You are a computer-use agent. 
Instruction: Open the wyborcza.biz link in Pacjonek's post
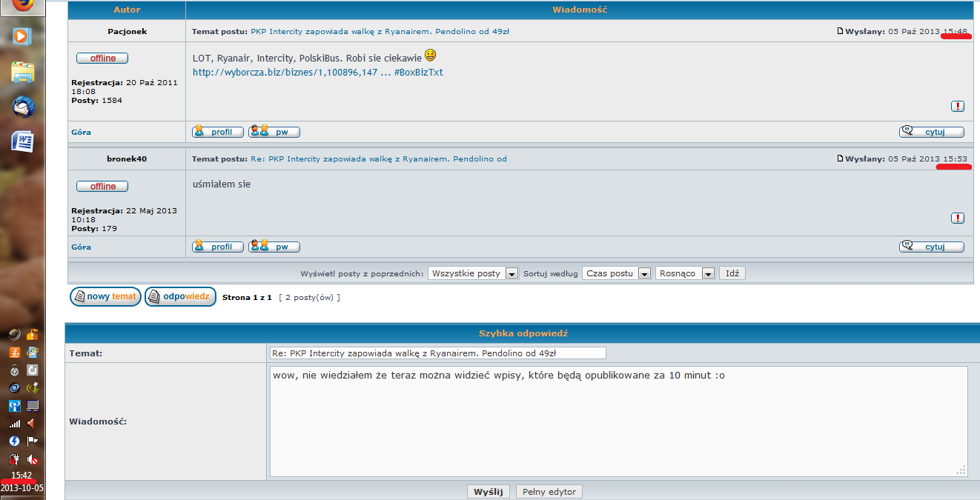[x=318, y=73]
